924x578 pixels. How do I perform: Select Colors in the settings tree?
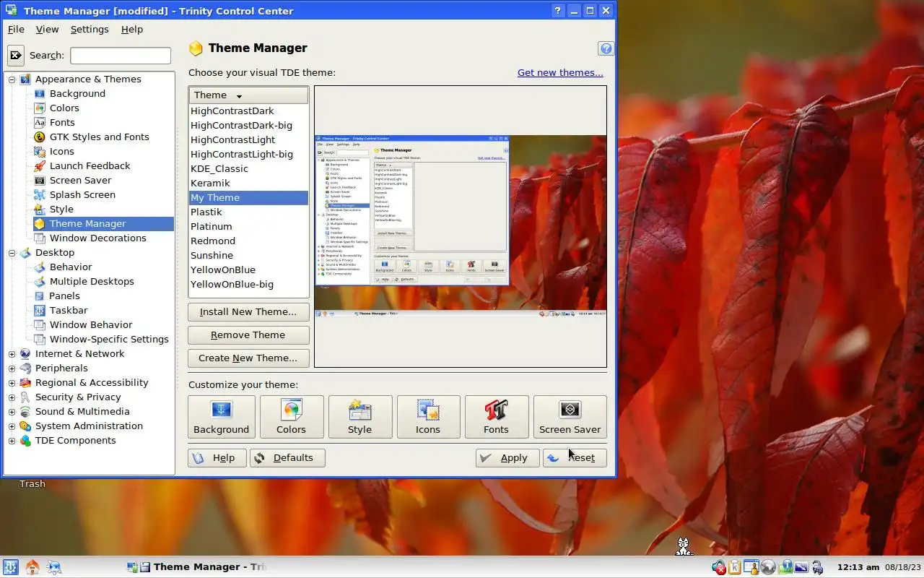click(64, 108)
